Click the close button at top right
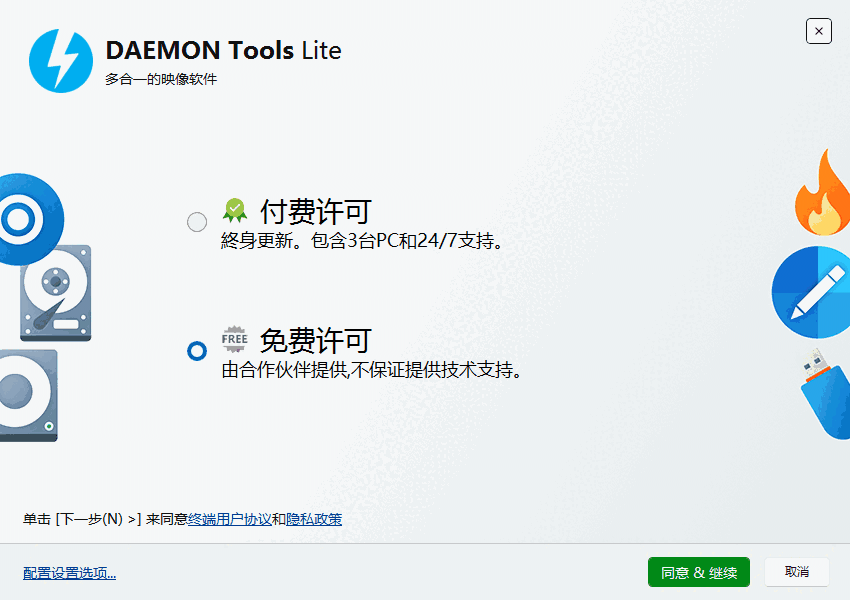Viewport: 850px width, 600px height. point(819,31)
